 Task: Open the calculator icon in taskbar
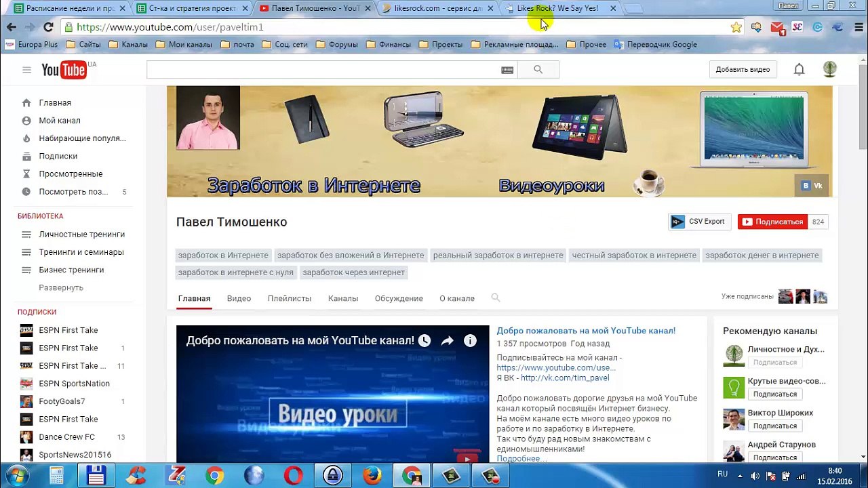(x=56, y=475)
